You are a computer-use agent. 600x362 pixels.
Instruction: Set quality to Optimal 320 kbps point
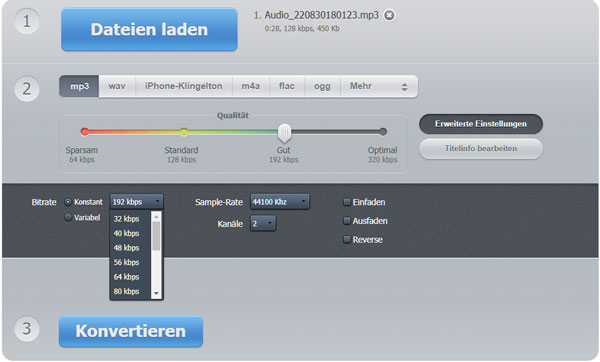383,132
